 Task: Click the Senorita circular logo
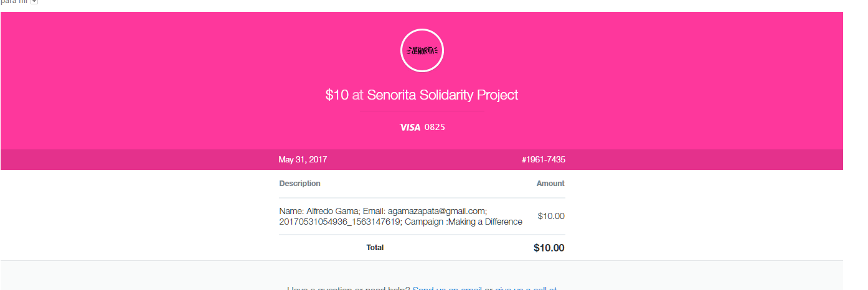(422, 50)
